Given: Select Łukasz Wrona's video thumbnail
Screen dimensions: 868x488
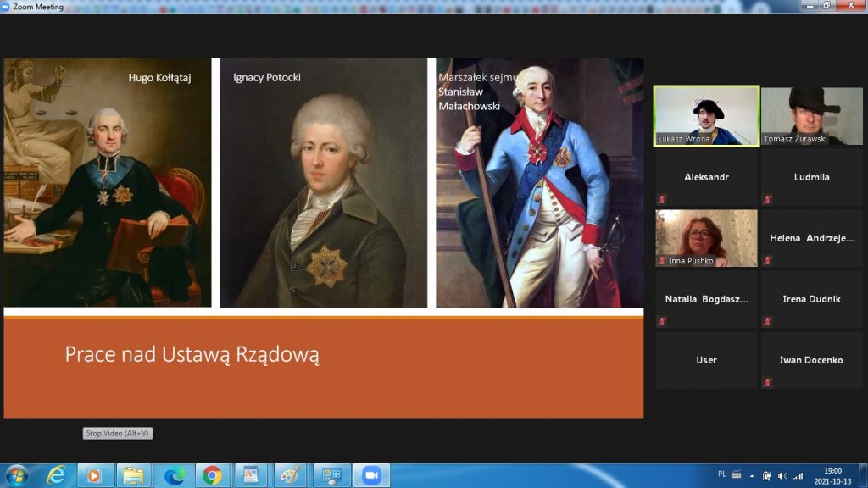Looking at the screenshot, I should 706,116.
